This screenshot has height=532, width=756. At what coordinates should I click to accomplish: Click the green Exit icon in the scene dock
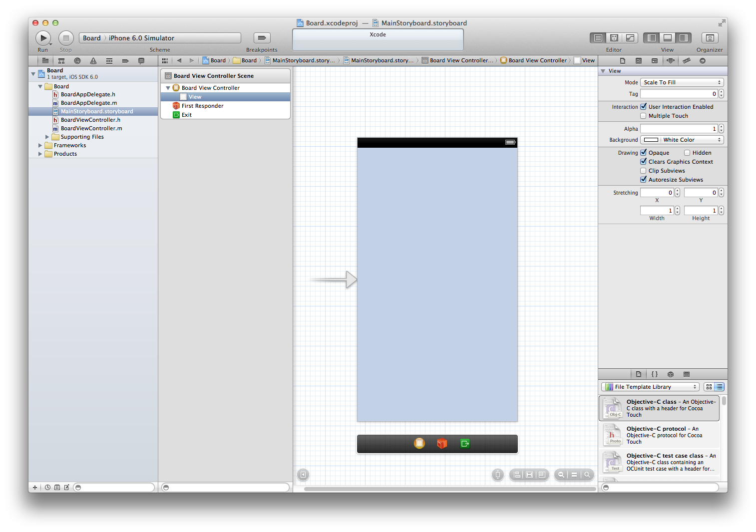click(465, 443)
